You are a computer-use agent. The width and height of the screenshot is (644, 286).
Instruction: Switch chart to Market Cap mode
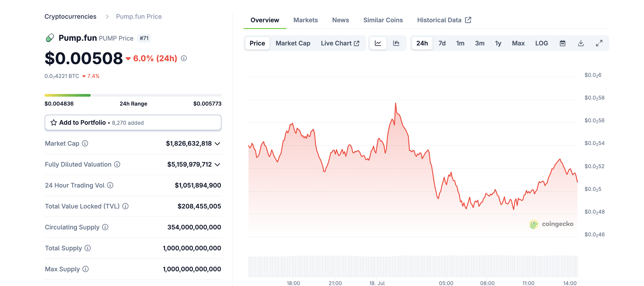pyautogui.click(x=293, y=43)
